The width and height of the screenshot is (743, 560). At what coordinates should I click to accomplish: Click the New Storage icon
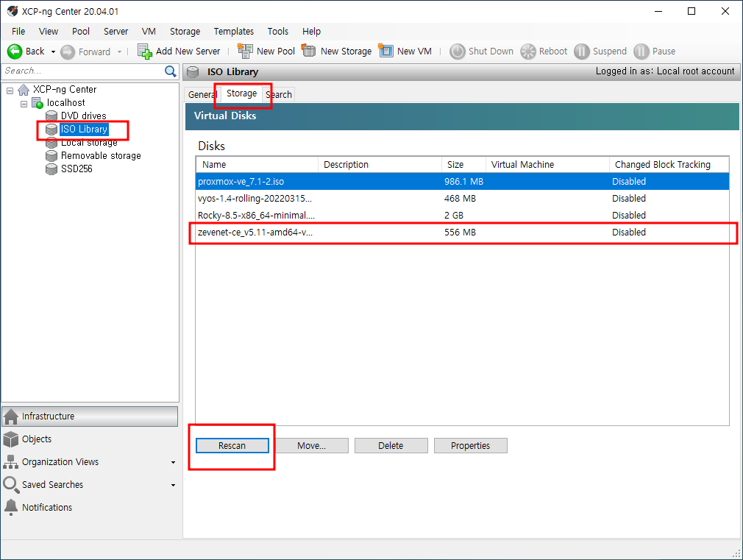pos(308,50)
